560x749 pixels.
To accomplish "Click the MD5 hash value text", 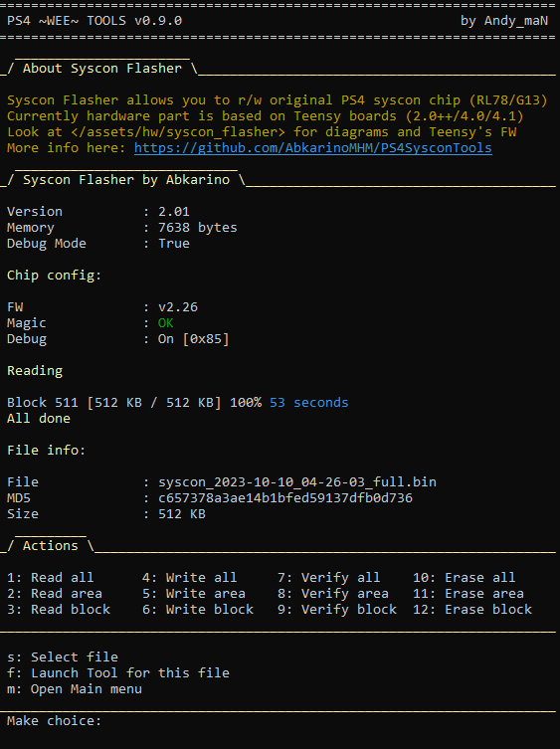I will pyautogui.click(x=285, y=498).
